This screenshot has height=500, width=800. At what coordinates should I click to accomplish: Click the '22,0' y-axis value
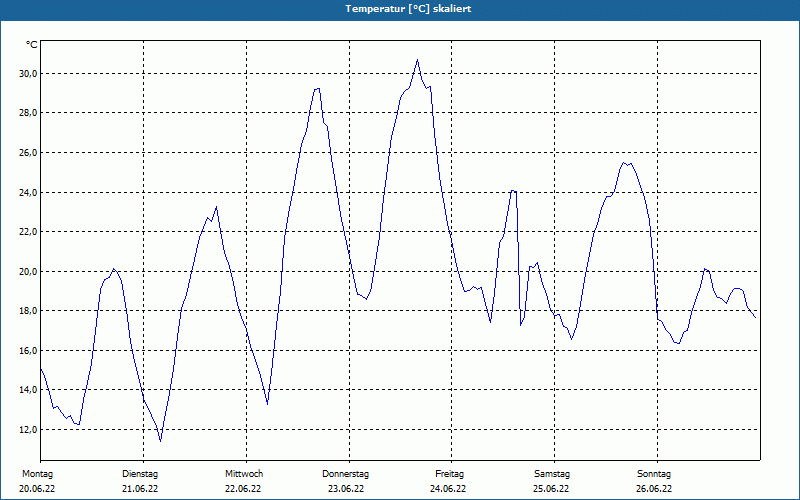point(28,232)
